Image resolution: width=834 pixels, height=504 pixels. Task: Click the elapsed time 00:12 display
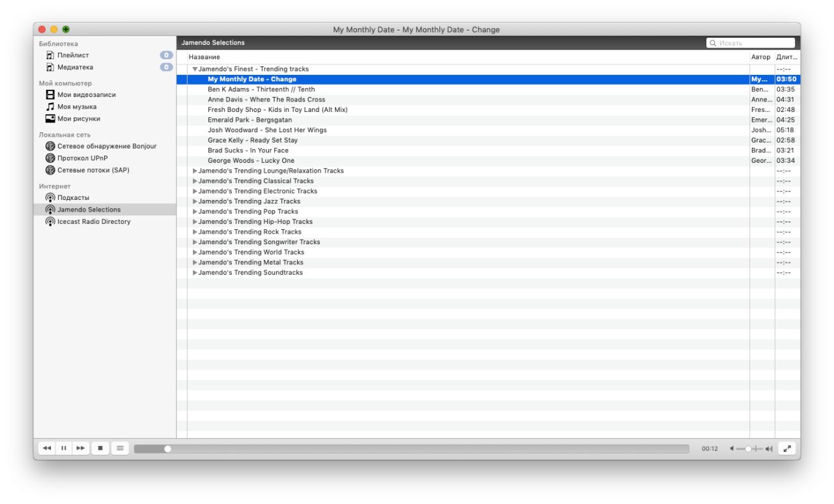(710, 449)
